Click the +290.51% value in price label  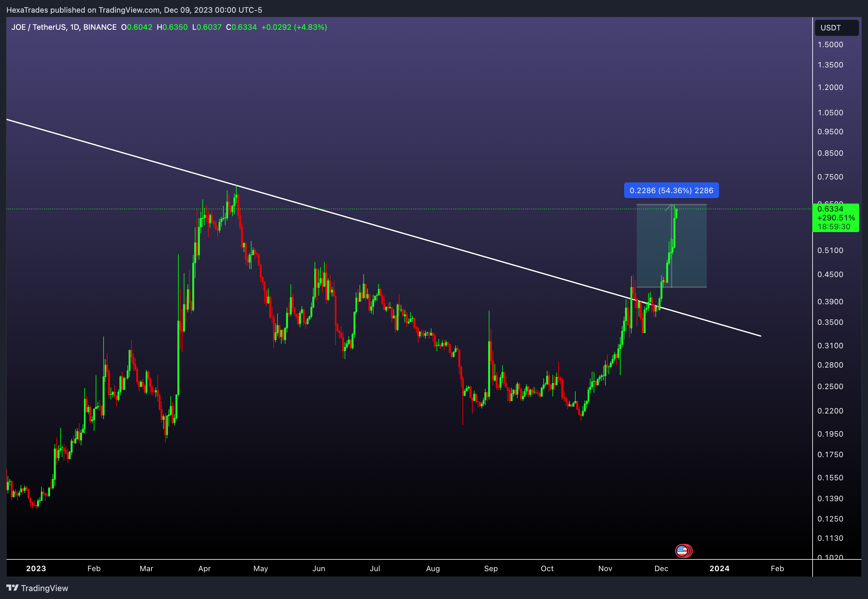click(x=836, y=218)
